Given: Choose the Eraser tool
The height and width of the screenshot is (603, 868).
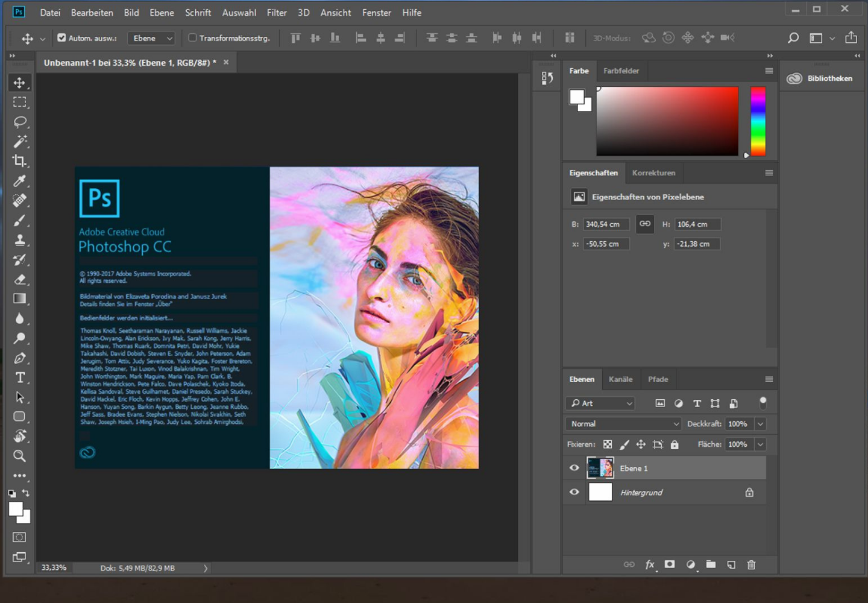Looking at the screenshot, I should click(x=20, y=279).
